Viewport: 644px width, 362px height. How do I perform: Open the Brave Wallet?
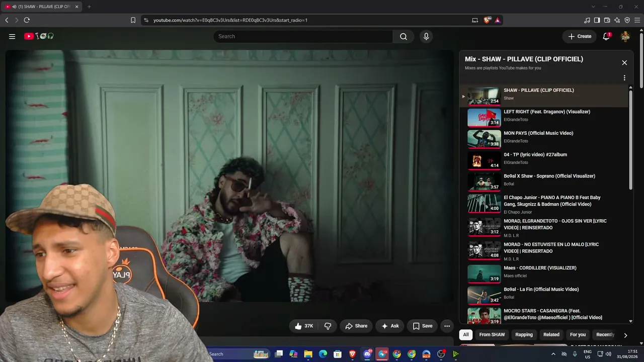[x=607, y=20]
